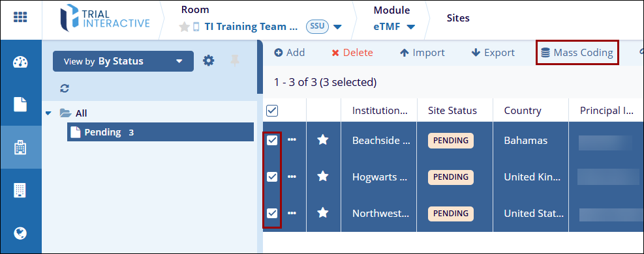Open the View by By Status dropdown
This screenshot has height=254, width=644.
[123, 61]
